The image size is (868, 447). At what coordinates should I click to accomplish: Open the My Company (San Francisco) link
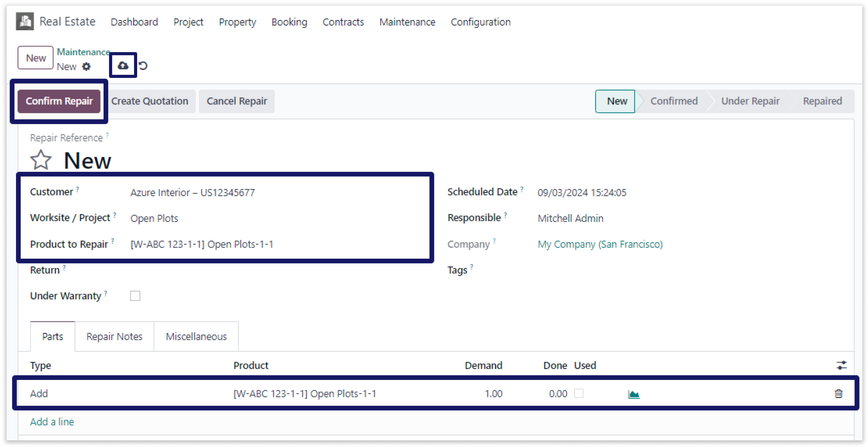pos(600,244)
